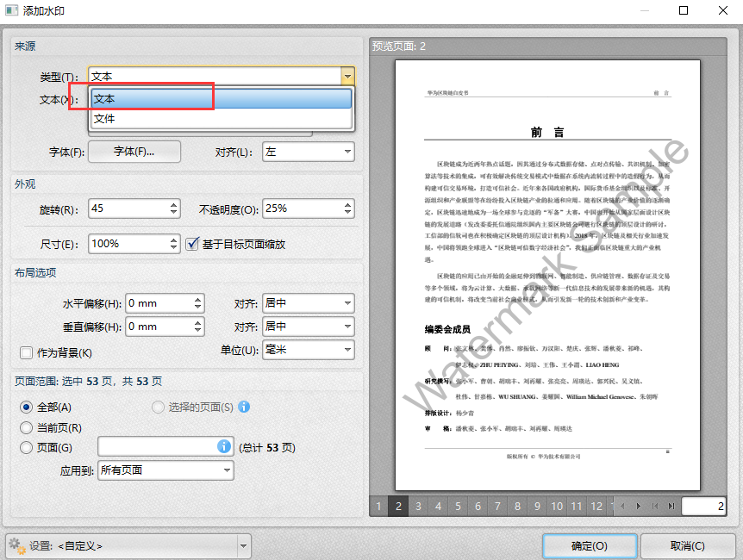
Task: Adjust the 不透明度 opacity spinner arrows
Action: click(348, 208)
